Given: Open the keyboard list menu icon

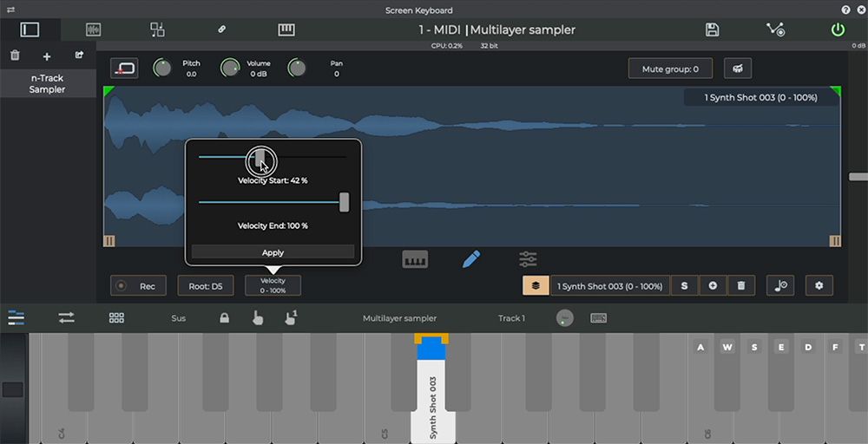Looking at the screenshot, I should [x=16, y=318].
